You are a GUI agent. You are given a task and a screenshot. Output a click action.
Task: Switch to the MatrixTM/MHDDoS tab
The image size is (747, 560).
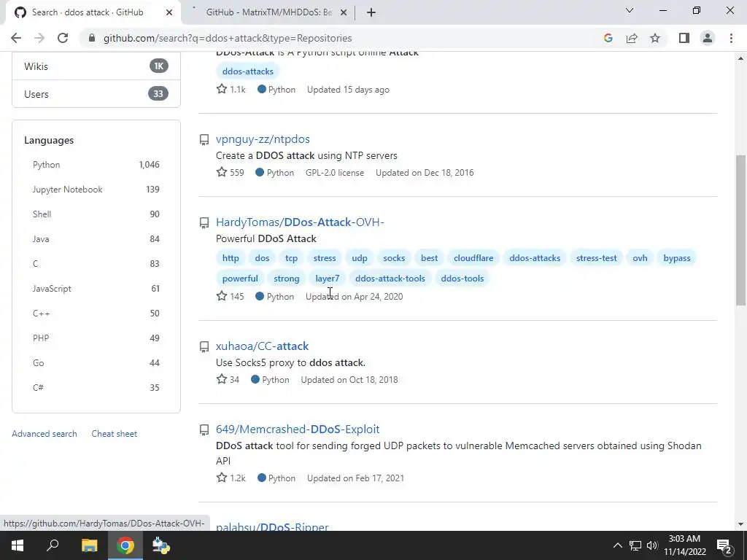[269, 13]
